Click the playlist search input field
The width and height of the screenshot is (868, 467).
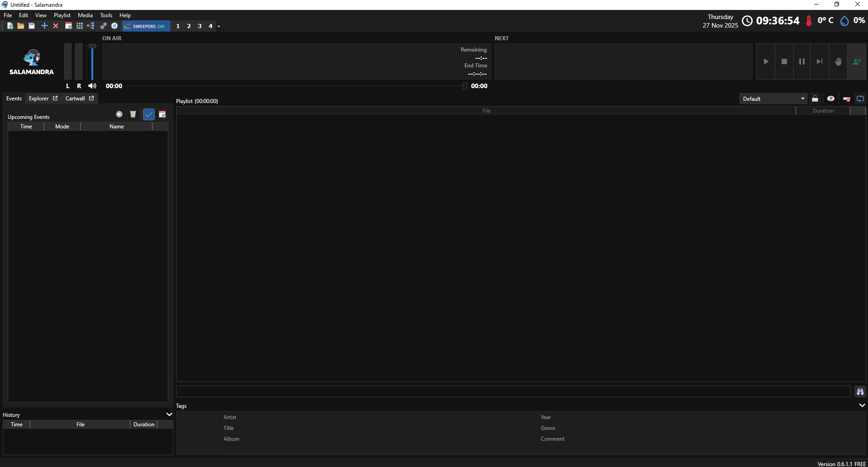coord(513,392)
